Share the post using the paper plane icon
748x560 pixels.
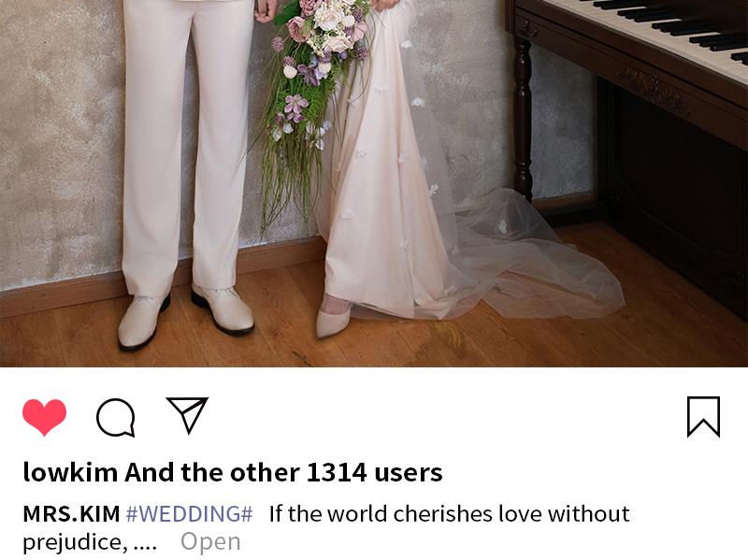pyautogui.click(x=188, y=414)
